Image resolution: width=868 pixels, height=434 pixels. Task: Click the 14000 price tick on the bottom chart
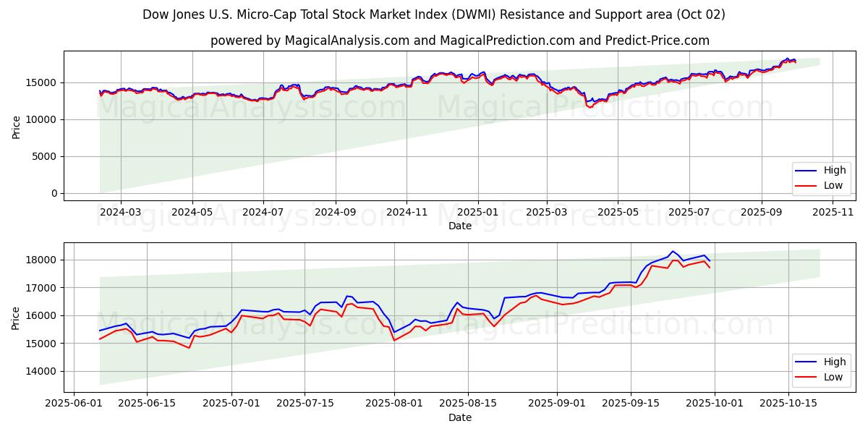click(43, 371)
